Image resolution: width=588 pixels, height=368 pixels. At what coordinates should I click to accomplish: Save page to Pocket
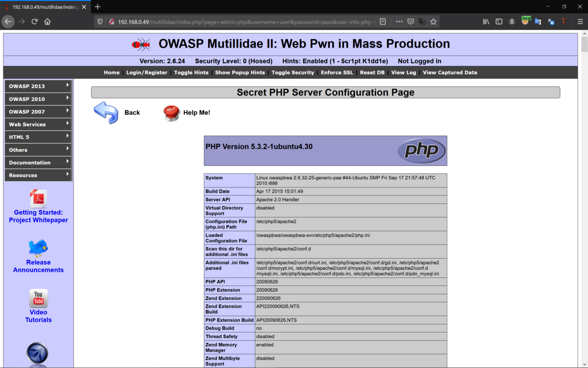(x=411, y=22)
